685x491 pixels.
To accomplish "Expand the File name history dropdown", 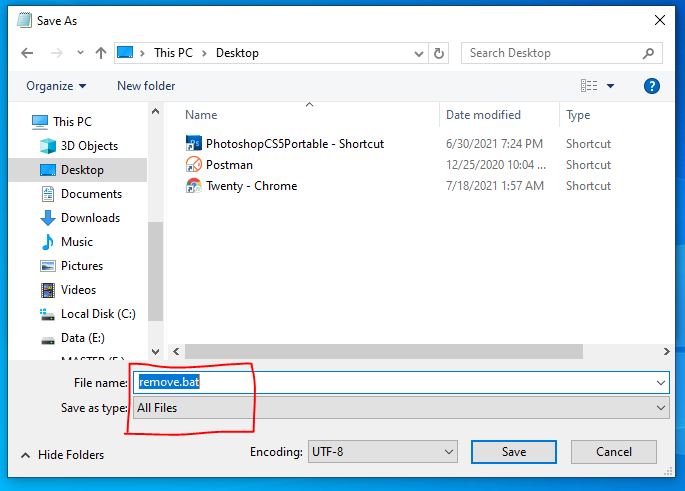I will click(661, 383).
